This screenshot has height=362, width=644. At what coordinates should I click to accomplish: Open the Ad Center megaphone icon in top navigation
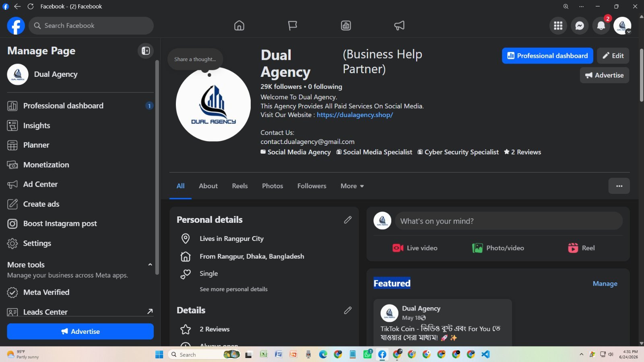(x=399, y=26)
